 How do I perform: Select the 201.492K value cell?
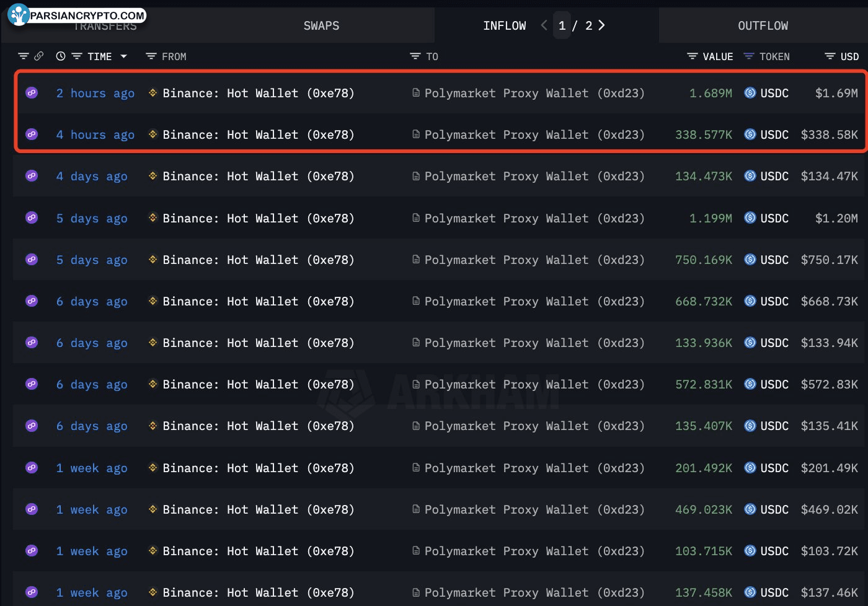pos(704,468)
